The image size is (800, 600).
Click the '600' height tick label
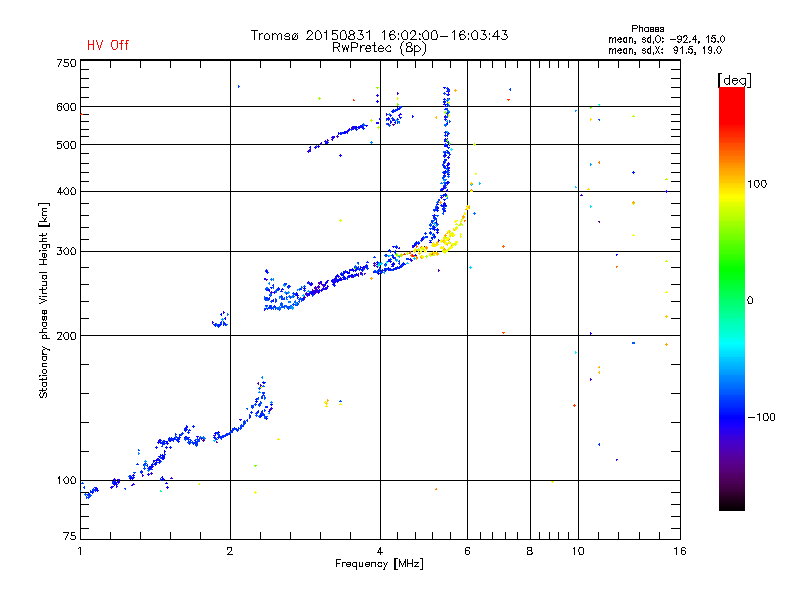66,107
